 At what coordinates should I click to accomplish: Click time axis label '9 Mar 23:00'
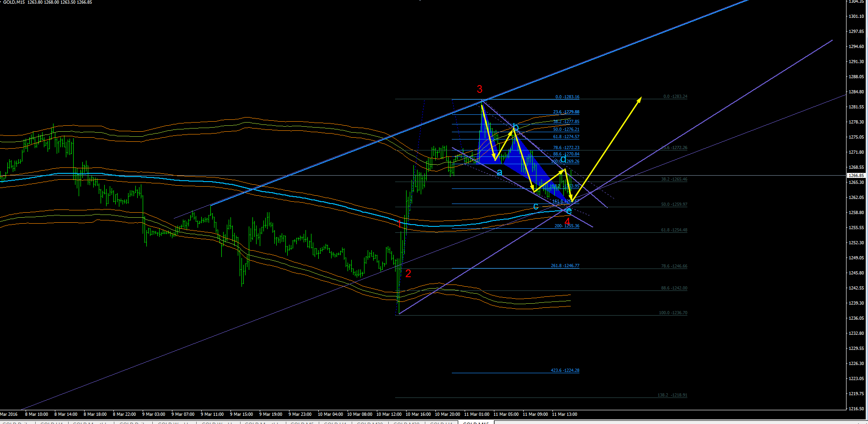(300, 414)
